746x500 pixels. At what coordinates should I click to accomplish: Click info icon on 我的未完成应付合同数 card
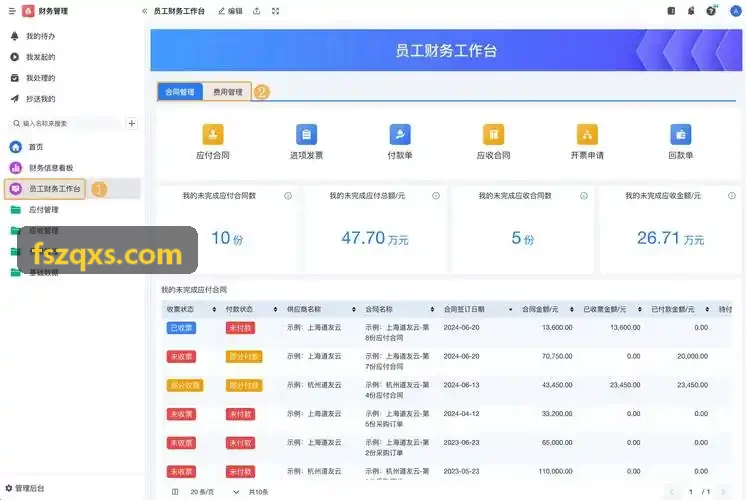288,196
